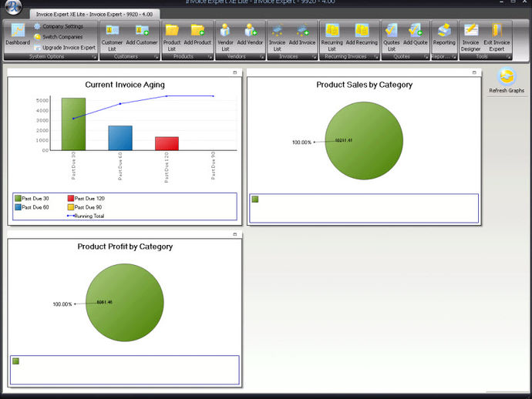Click the blue Past Due 60 bar
Viewport: 532px width, 399px height.
(120, 138)
